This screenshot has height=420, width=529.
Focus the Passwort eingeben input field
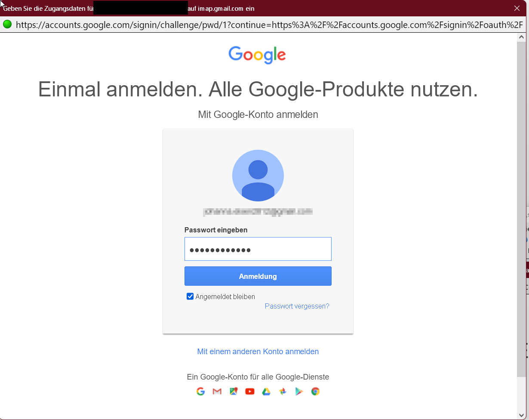(258, 249)
